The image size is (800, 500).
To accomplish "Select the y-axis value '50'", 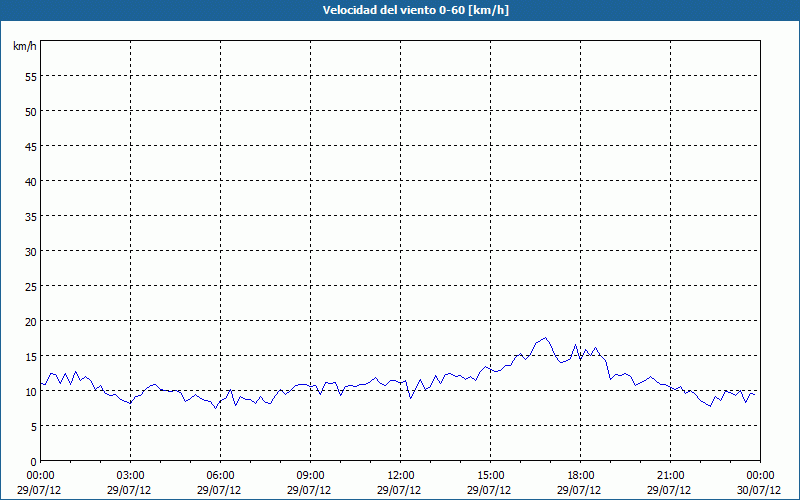I will coord(31,111).
